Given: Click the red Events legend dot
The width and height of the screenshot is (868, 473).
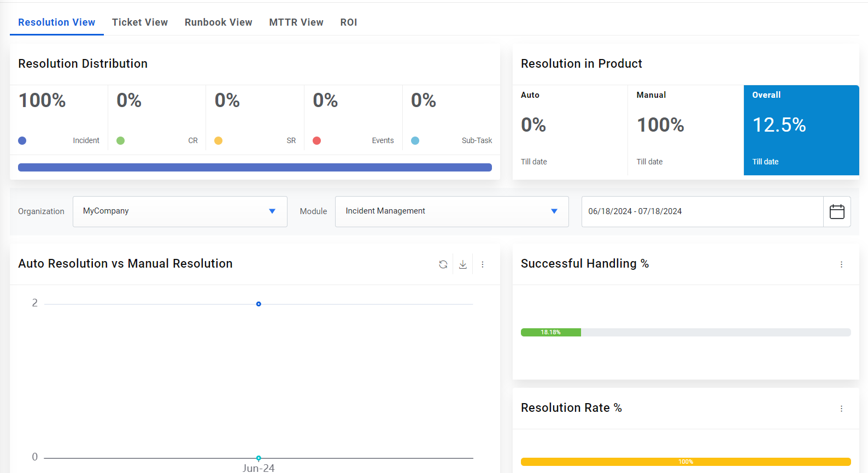Looking at the screenshot, I should pyautogui.click(x=316, y=140).
